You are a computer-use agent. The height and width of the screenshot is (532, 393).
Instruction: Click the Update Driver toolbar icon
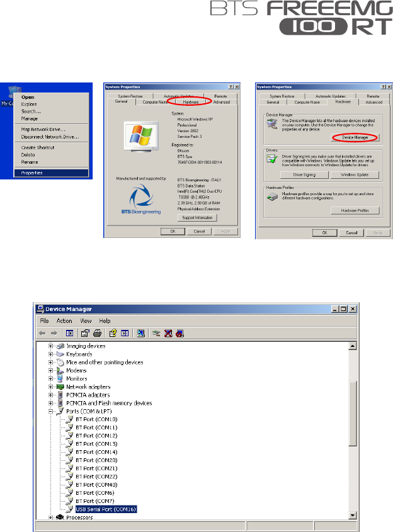[156, 333]
